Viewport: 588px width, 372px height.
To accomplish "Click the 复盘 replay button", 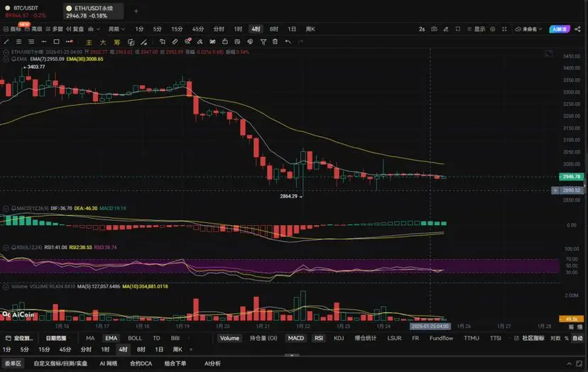I will 75,29.
